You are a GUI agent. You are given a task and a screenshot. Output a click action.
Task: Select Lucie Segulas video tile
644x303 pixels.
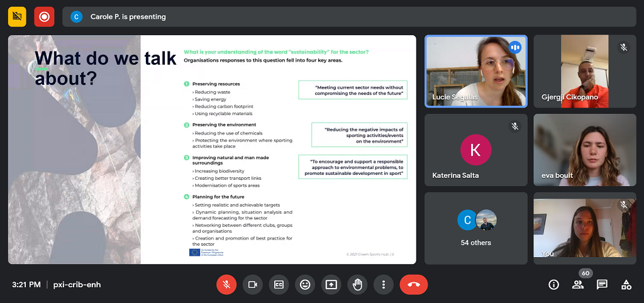click(475, 71)
